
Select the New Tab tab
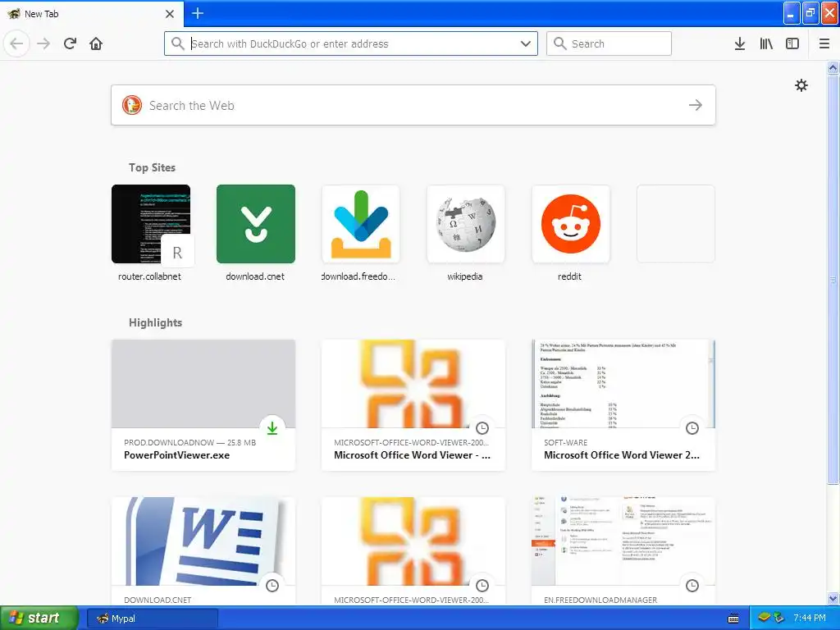[x=91, y=14]
